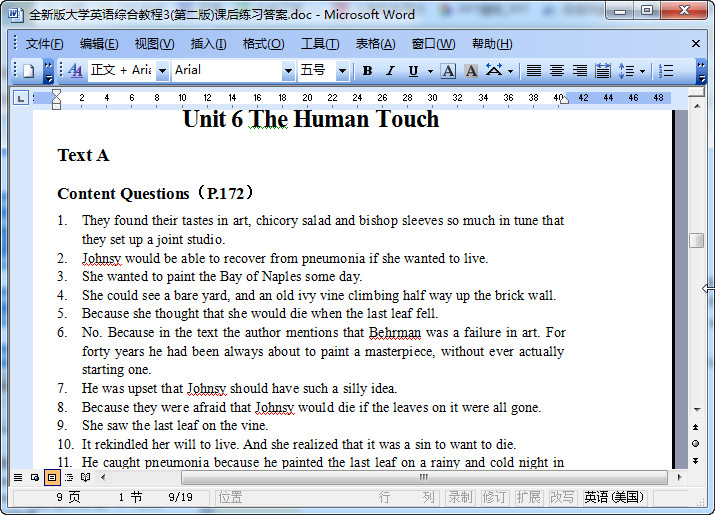Switch to Web Layout view

pyautogui.click(x=35, y=478)
